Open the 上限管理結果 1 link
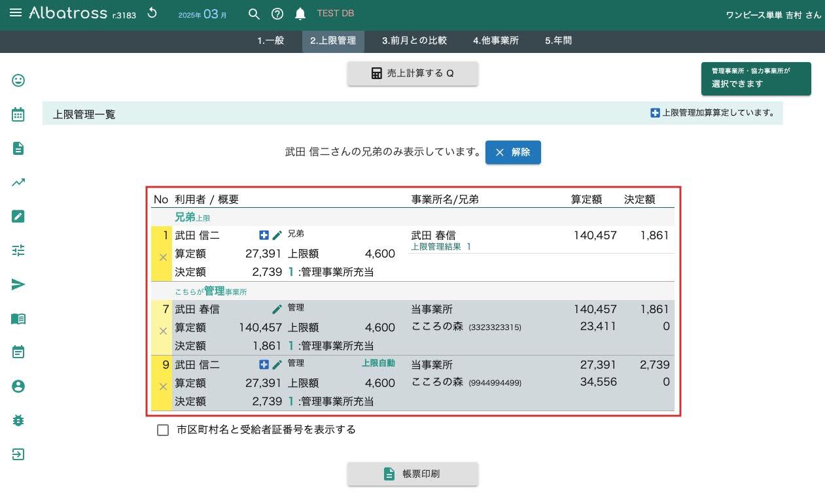This screenshot has height=504, width=825. click(441, 247)
